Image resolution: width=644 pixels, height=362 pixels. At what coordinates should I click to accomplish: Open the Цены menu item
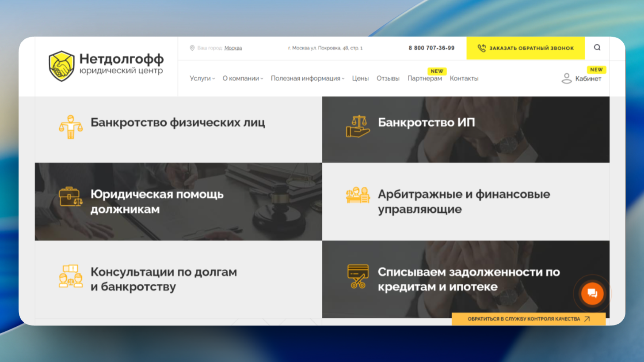[x=360, y=79]
